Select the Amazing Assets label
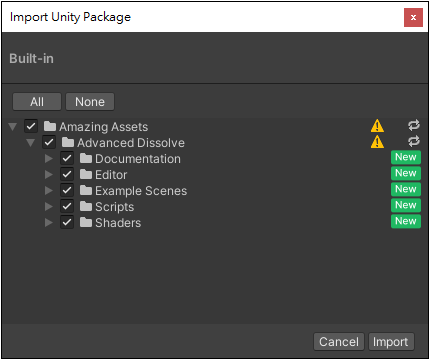 pos(104,127)
